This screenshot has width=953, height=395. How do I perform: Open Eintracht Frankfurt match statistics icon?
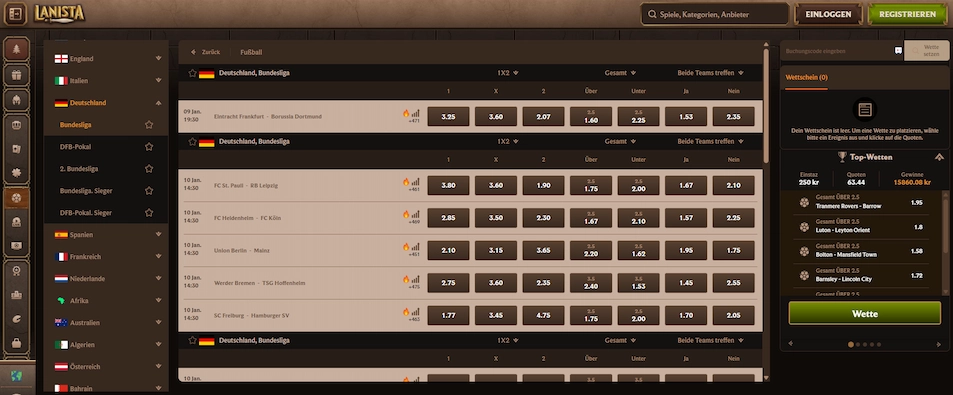click(x=416, y=113)
